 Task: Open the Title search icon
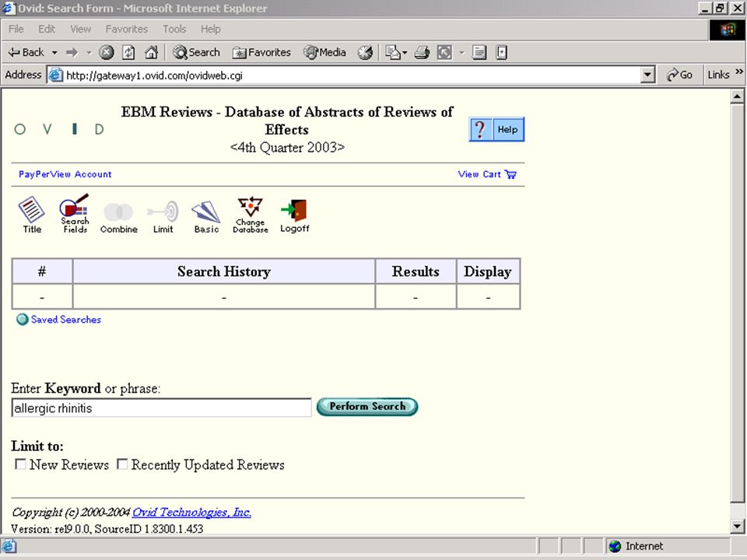tap(31, 213)
